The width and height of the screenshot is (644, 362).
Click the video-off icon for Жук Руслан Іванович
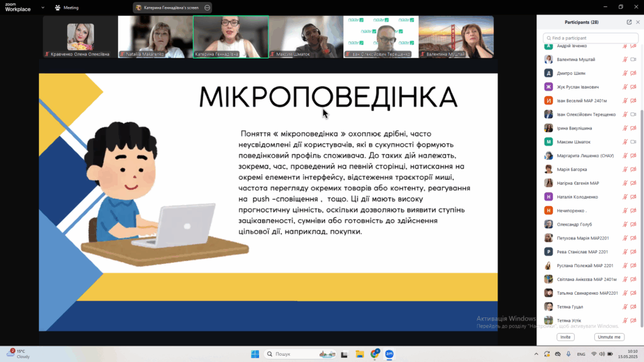click(633, 87)
